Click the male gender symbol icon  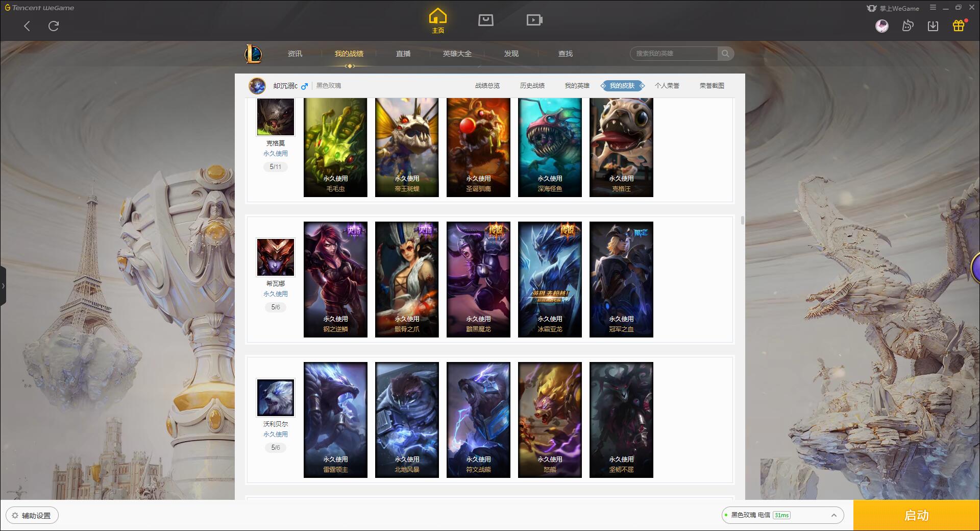click(x=304, y=86)
